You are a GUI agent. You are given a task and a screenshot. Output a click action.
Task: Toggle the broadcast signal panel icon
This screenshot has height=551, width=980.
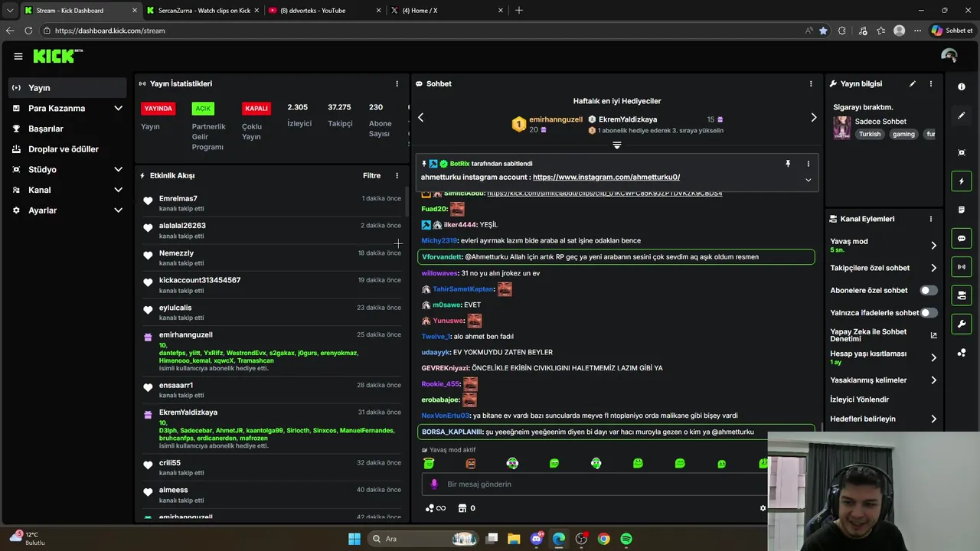pos(962,267)
